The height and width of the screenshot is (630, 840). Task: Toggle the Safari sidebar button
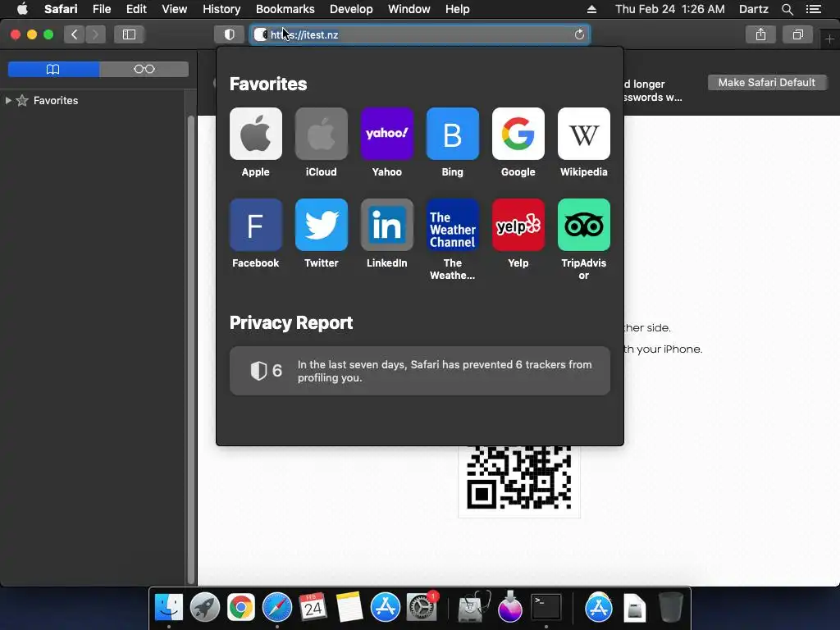point(129,34)
